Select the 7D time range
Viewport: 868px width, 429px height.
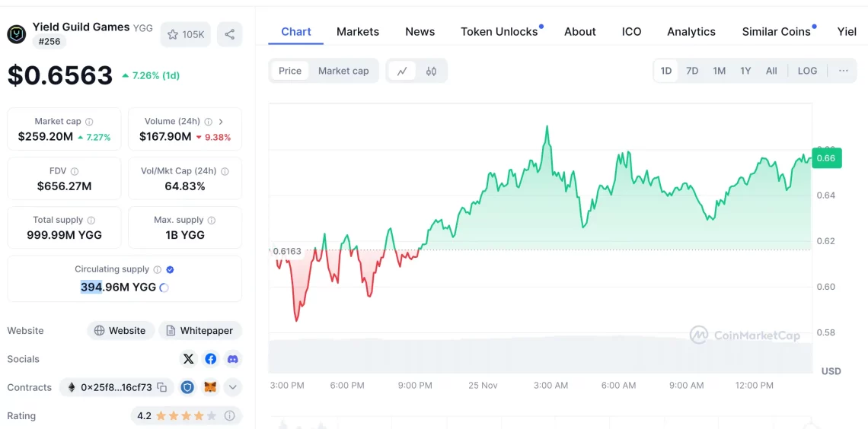692,71
